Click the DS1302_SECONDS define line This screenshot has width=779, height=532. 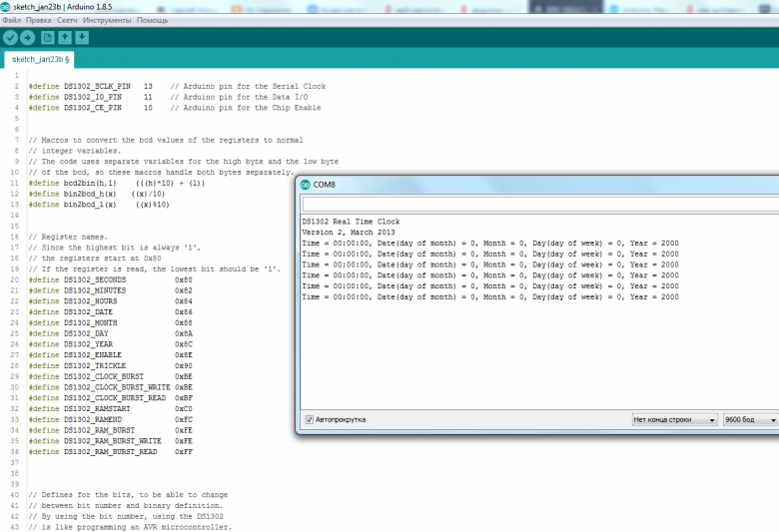(110, 280)
